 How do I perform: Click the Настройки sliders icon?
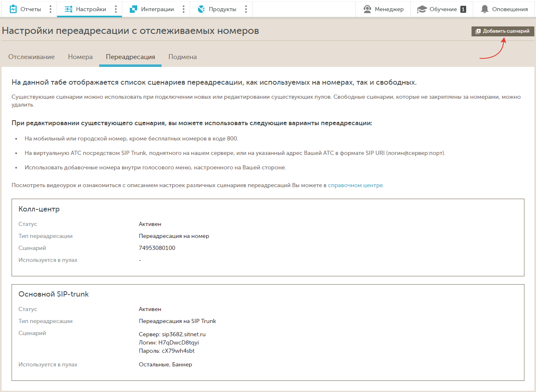(x=69, y=9)
